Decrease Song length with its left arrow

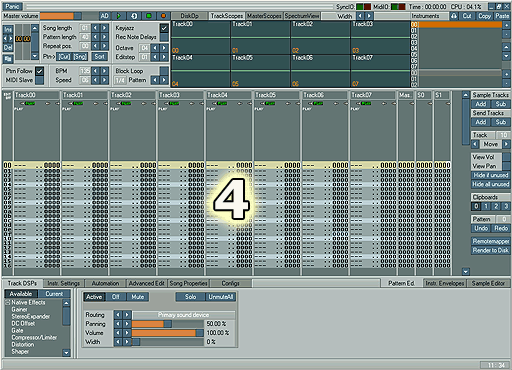click(x=95, y=28)
